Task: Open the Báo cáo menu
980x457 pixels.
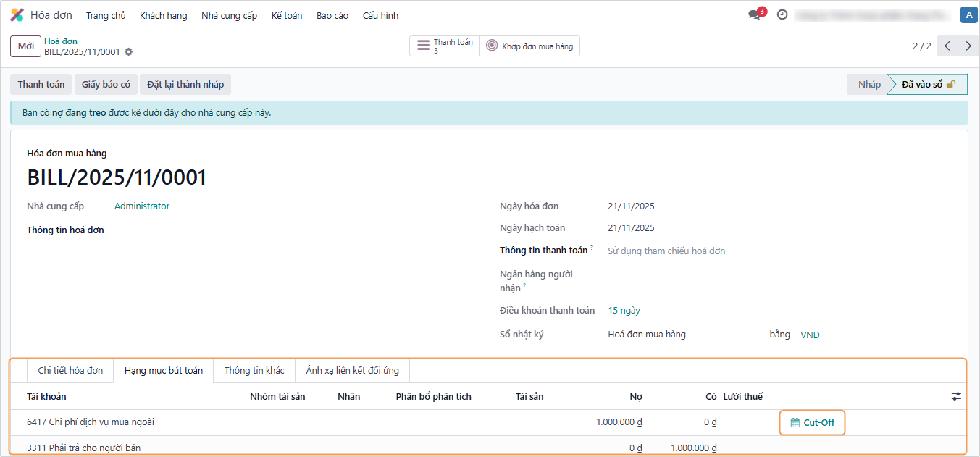Action: (332, 15)
